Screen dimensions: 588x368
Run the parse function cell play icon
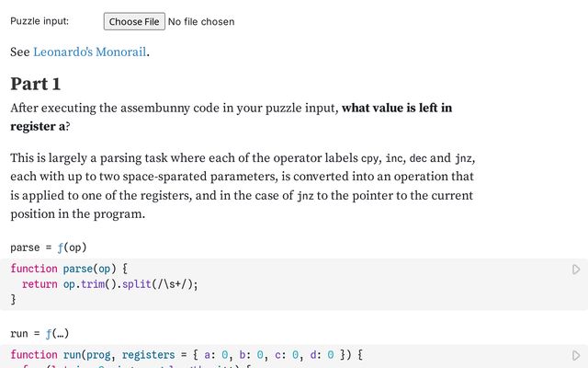pos(576,270)
